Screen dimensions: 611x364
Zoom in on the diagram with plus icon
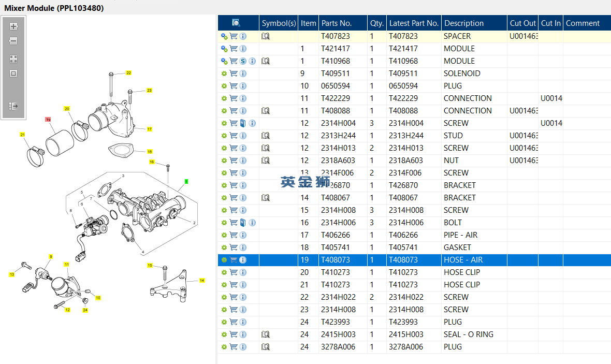coord(13,26)
